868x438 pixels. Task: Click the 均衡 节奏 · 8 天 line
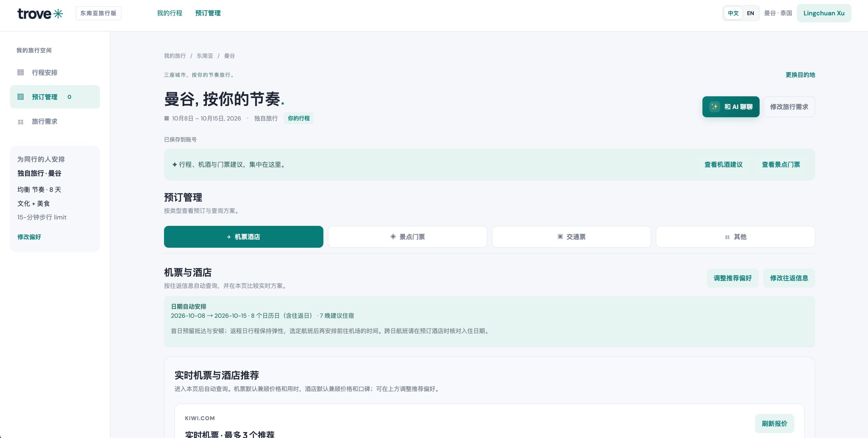(39, 190)
